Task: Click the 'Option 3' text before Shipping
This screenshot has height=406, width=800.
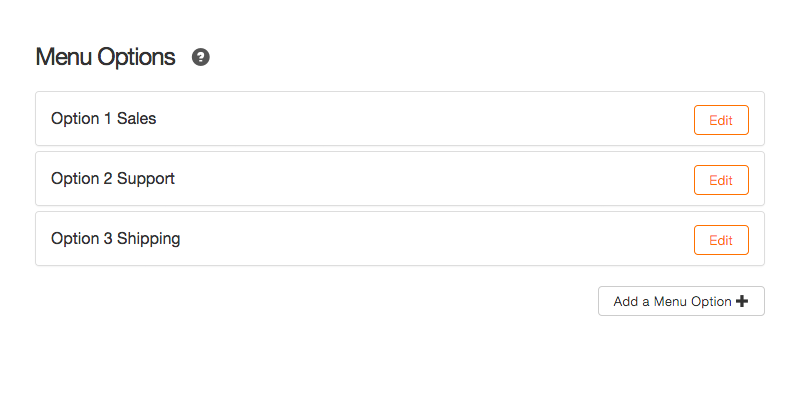Action: 82,239
